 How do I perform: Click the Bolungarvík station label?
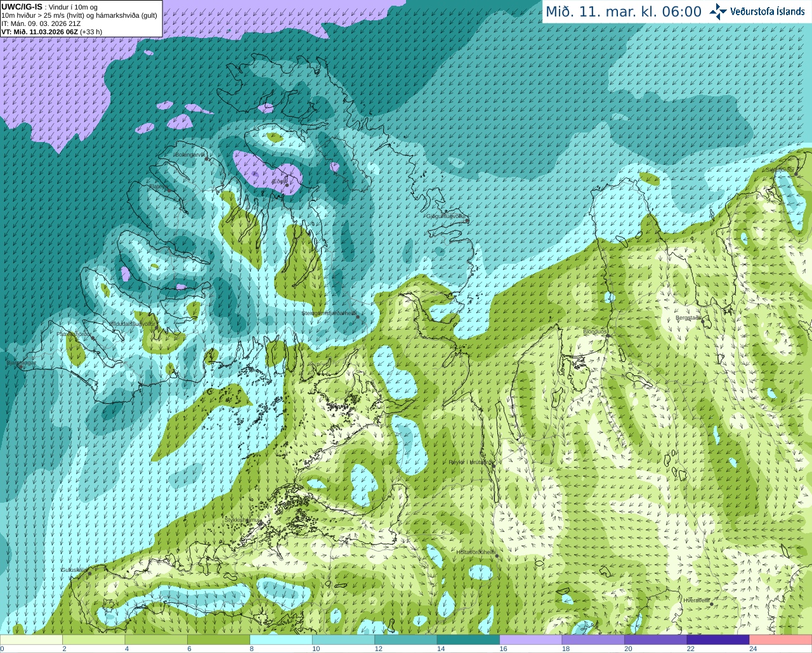(x=190, y=155)
